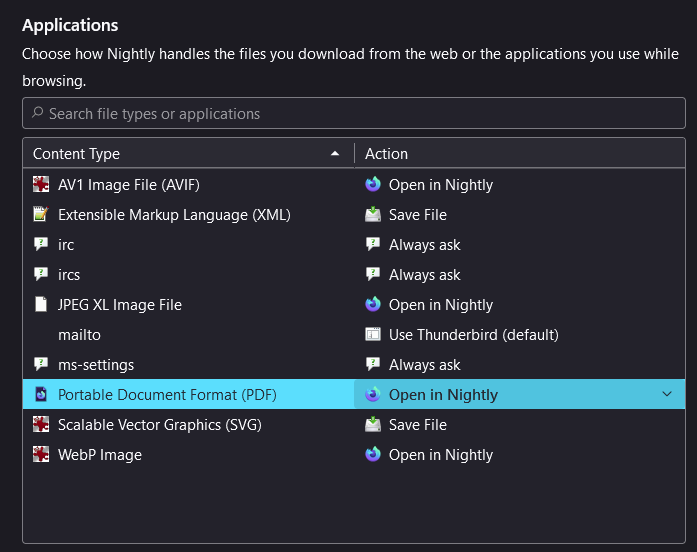This screenshot has width=697, height=552.
Task: Click the JPEG XL Image File icon
Action: pos(41,305)
